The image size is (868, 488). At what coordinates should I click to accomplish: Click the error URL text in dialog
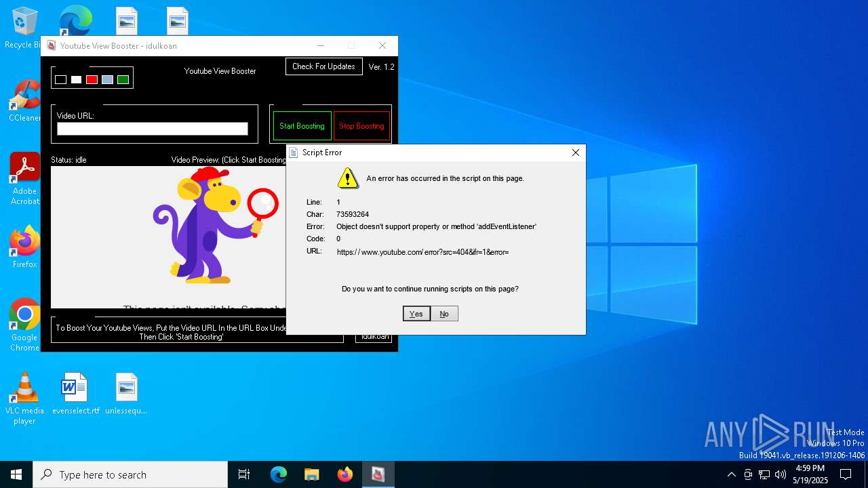click(422, 252)
